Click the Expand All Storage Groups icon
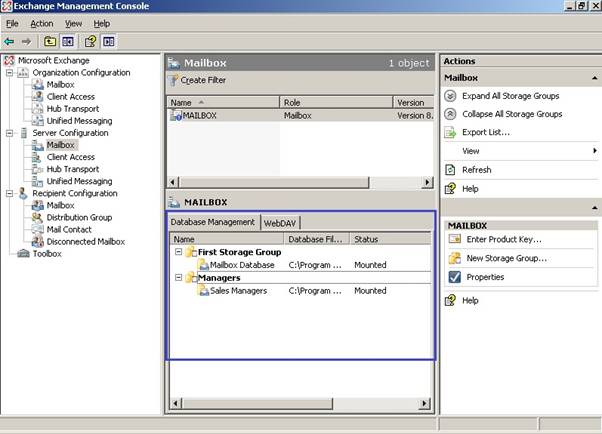 tap(450, 96)
